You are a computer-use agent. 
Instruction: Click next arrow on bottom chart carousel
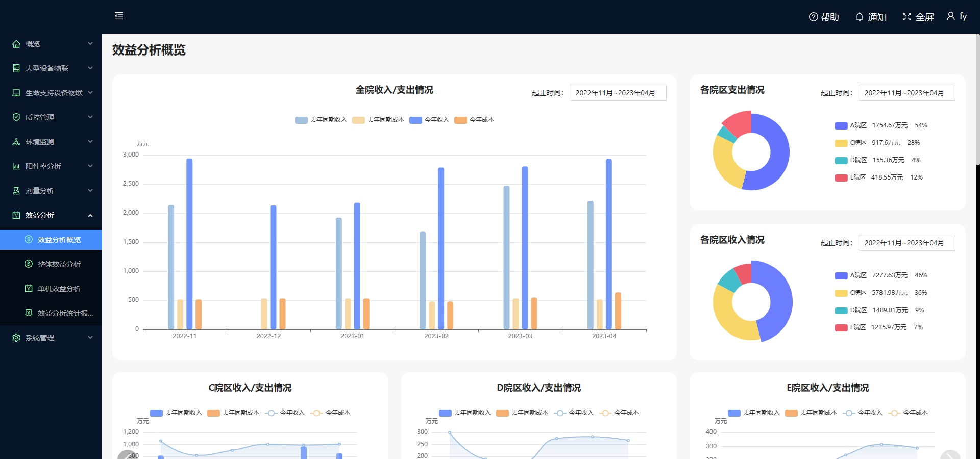[x=950, y=456]
